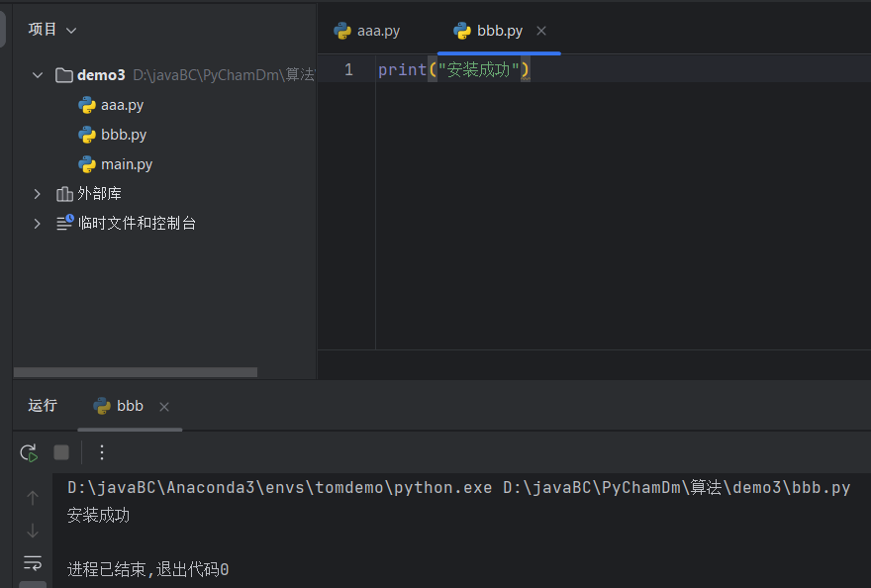Close the bbb.py editor tab
This screenshot has width=871, height=588.
pyautogui.click(x=540, y=31)
